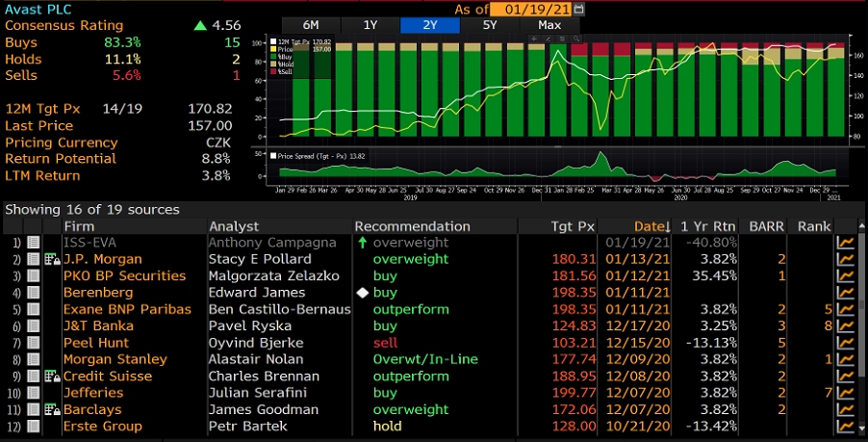Open the Credit Suisse firm link

pos(108,377)
